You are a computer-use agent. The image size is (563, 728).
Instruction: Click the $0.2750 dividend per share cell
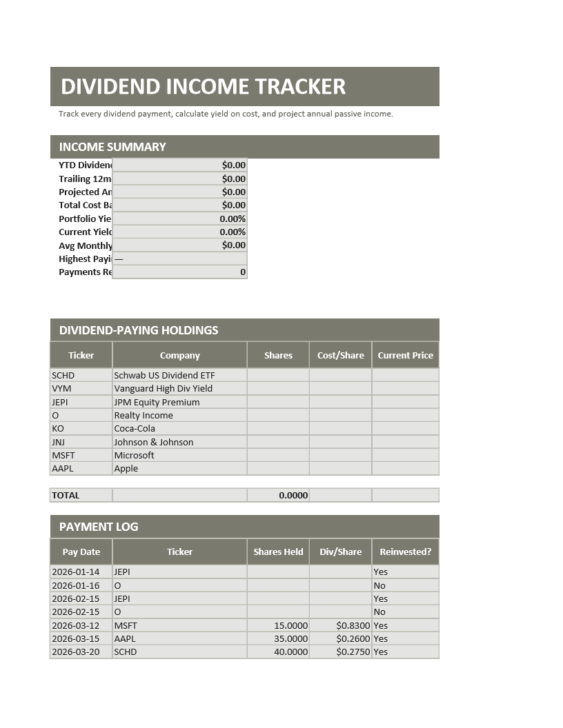pos(341,652)
